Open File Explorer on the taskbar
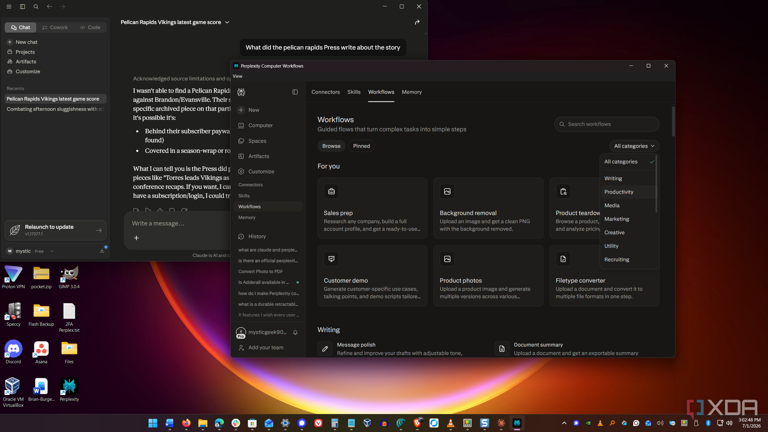The image size is (768, 432). (203, 423)
